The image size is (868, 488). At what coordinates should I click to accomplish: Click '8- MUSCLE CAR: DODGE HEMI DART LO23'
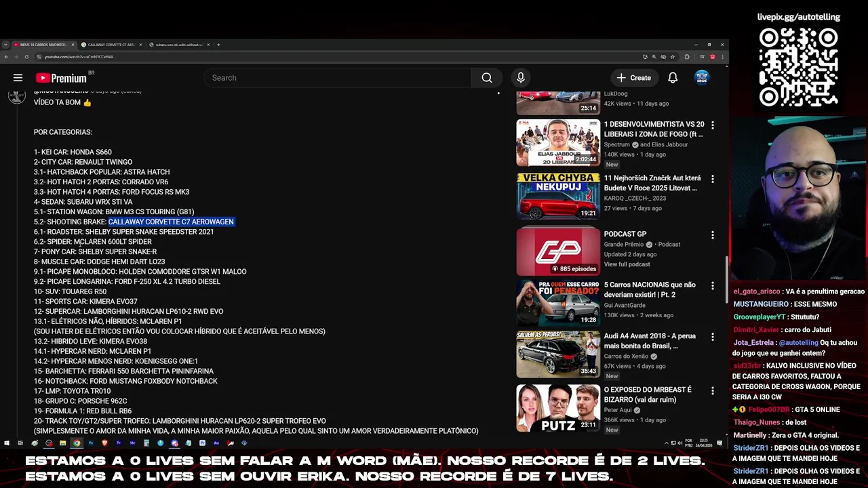[x=99, y=262]
